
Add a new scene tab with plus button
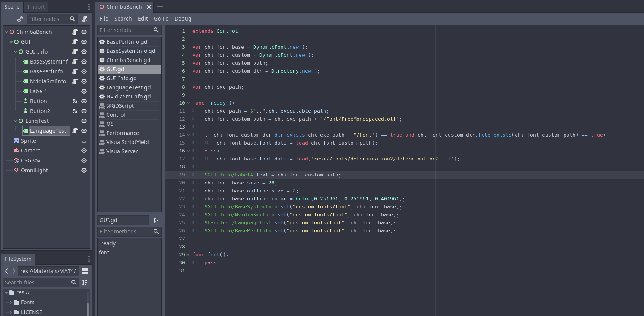160,7
